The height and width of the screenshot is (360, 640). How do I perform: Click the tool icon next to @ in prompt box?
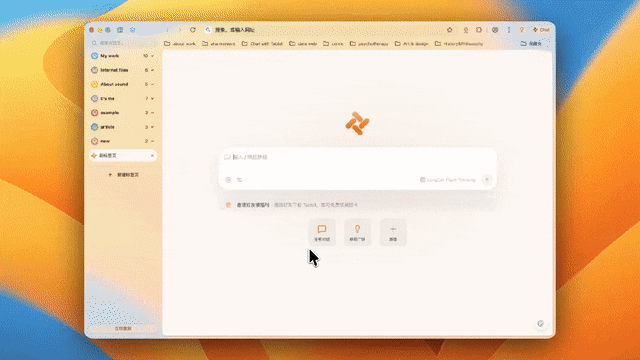pyautogui.click(x=240, y=180)
